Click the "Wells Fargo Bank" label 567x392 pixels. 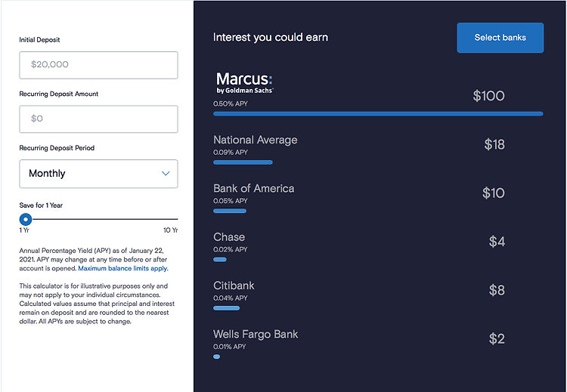(256, 334)
